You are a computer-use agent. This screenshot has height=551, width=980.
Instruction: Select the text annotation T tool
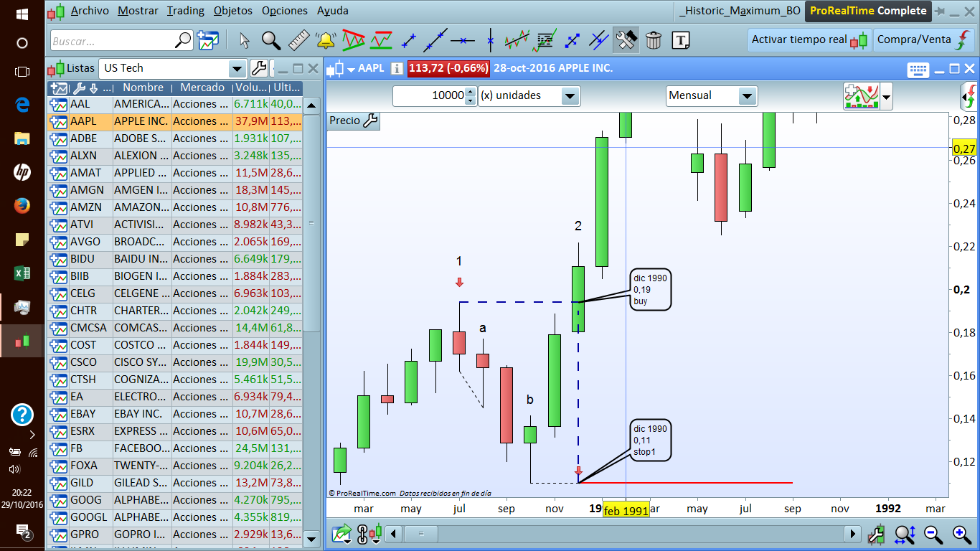point(681,40)
